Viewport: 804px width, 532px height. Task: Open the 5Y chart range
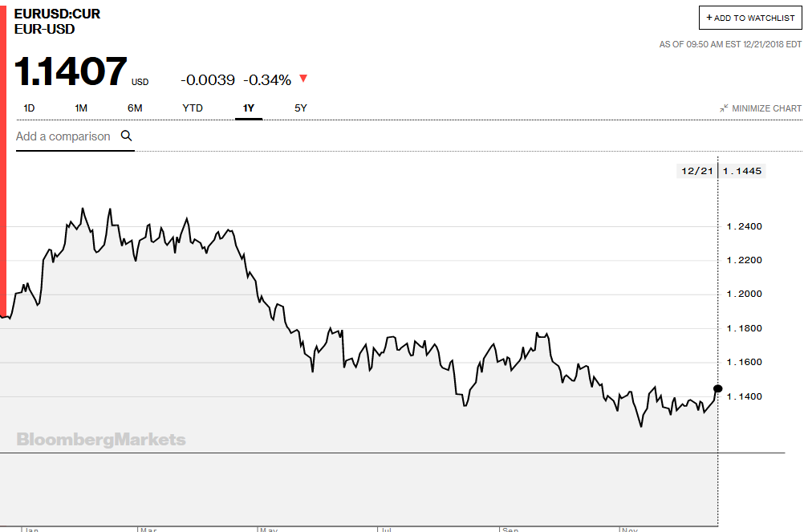click(x=301, y=108)
